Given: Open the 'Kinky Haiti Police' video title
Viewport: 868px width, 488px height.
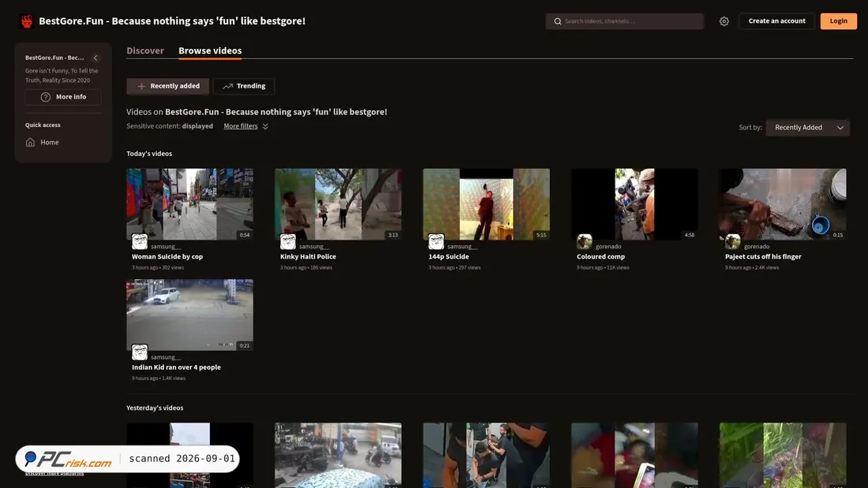Looking at the screenshot, I should [308, 257].
